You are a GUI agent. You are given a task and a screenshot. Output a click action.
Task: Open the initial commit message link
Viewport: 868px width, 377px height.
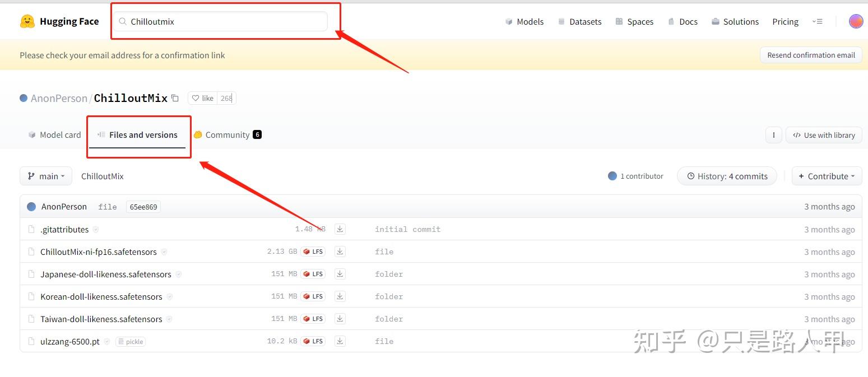(x=407, y=229)
